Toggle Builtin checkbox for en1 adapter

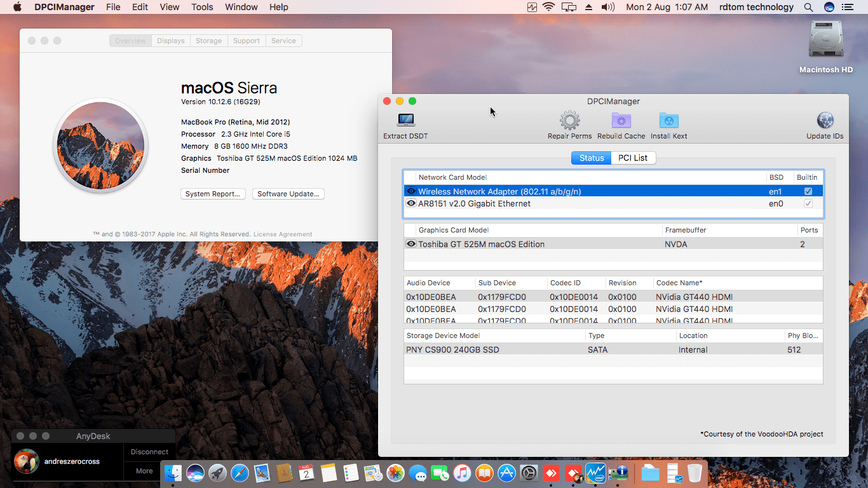click(x=808, y=191)
